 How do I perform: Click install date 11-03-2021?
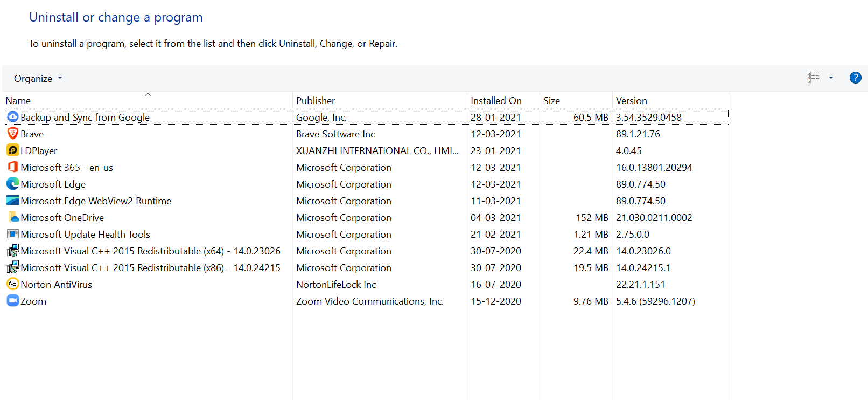coord(496,201)
